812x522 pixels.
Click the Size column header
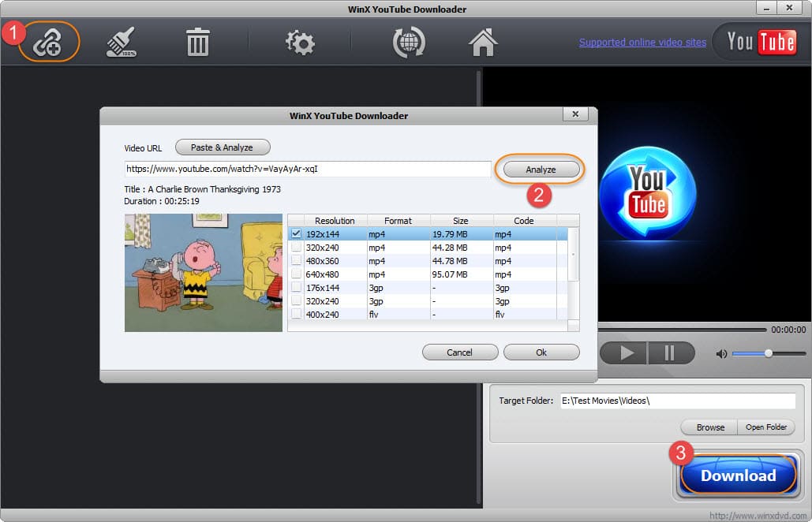point(462,220)
